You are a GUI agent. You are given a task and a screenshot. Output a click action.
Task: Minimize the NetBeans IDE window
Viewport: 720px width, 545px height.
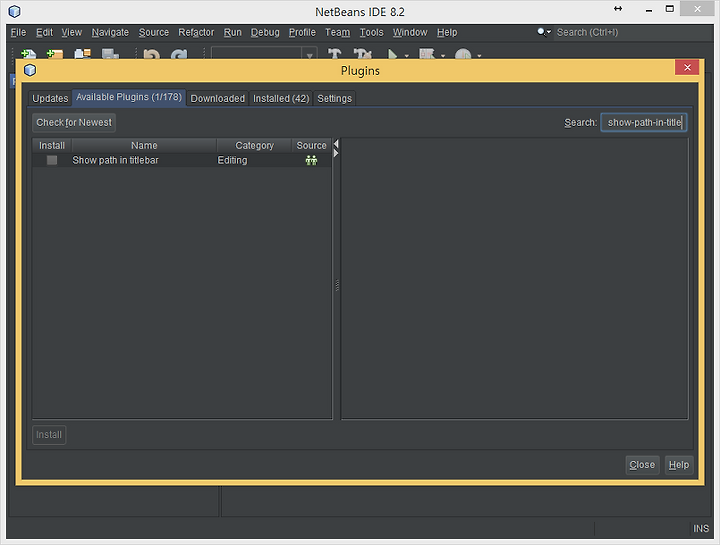(x=649, y=10)
